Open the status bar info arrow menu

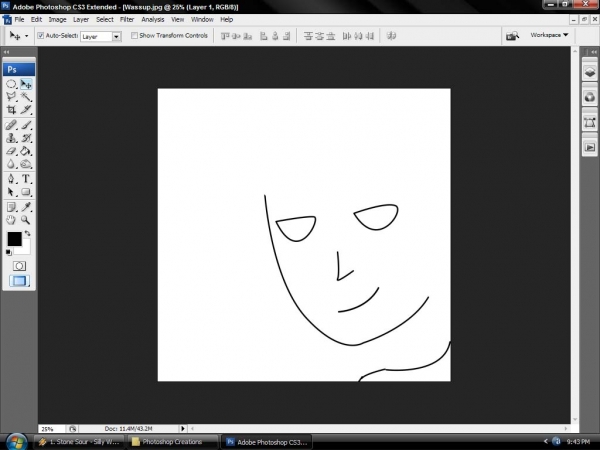[x=183, y=429]
